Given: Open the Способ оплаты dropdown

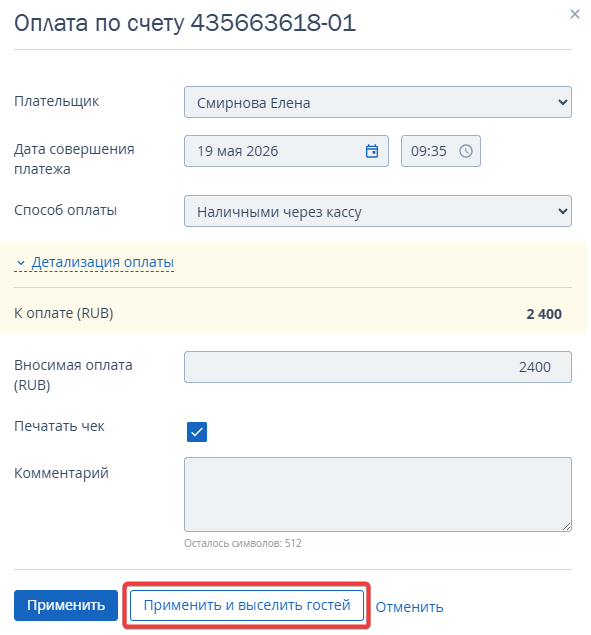Looking at the screenshot, I should pyautogui.click(x=378, y=211).
